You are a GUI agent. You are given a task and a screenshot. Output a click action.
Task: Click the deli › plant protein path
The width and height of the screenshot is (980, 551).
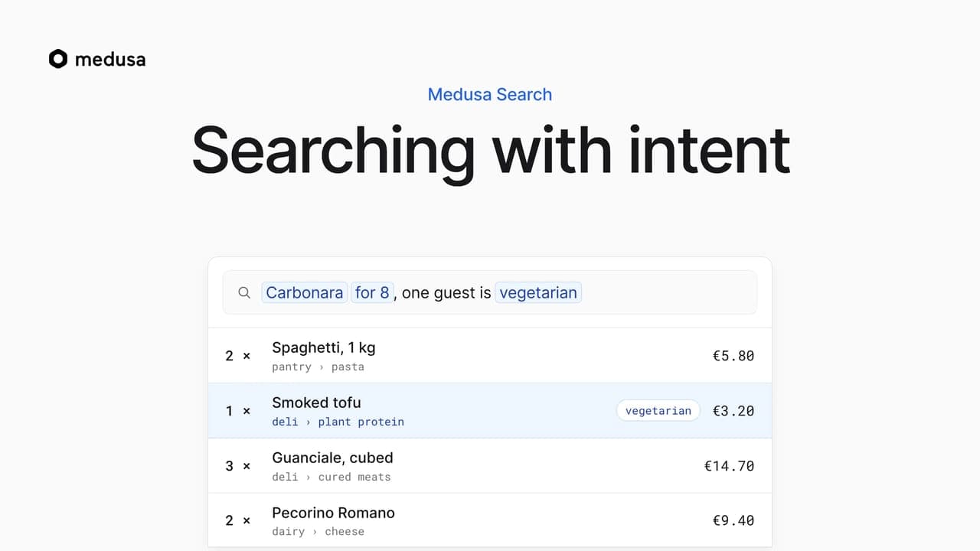click(338, 422)
